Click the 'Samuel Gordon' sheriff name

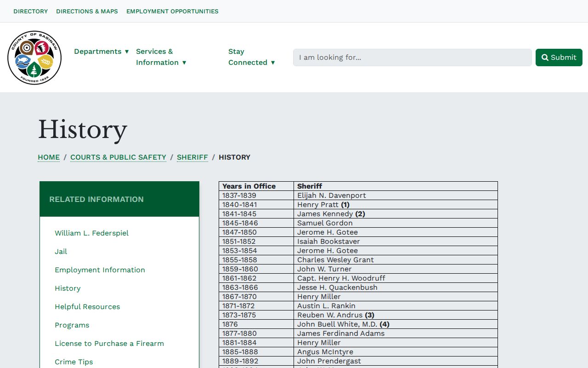pos(396,223)
